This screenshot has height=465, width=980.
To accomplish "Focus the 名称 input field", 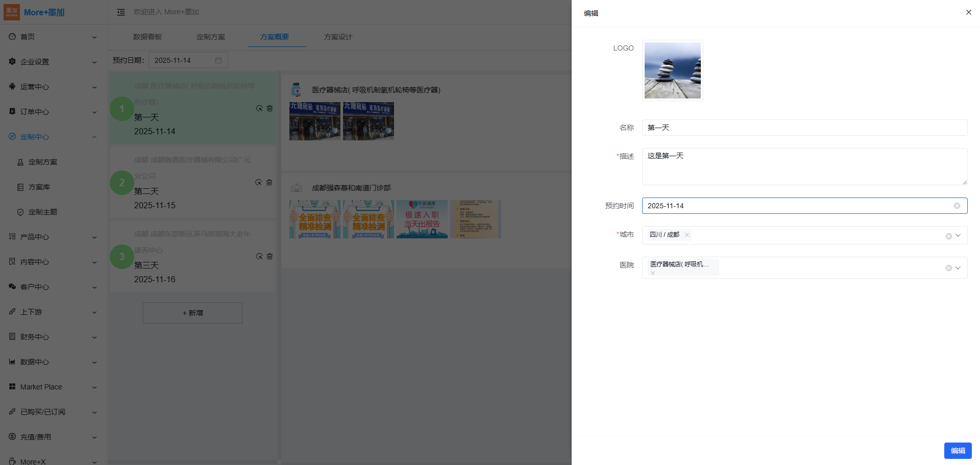I will click(804, 128).
